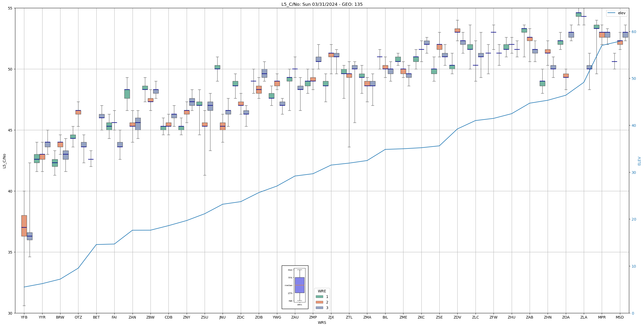Image resolution: width=644 pixels, height=327 pixels.
Task: Click the ZFW station tick label
Action: coord(493,317)
